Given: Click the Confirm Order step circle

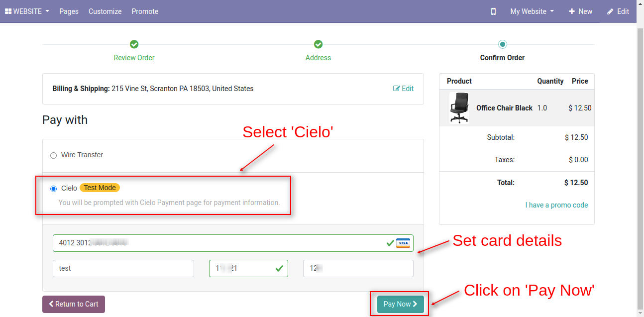Looking at the screenshot, I should [x=503, y=44].
